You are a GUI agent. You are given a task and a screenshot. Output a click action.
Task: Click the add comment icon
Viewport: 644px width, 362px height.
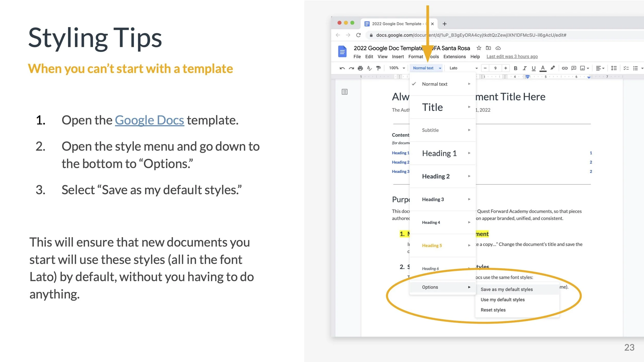(x=574, y=68)
